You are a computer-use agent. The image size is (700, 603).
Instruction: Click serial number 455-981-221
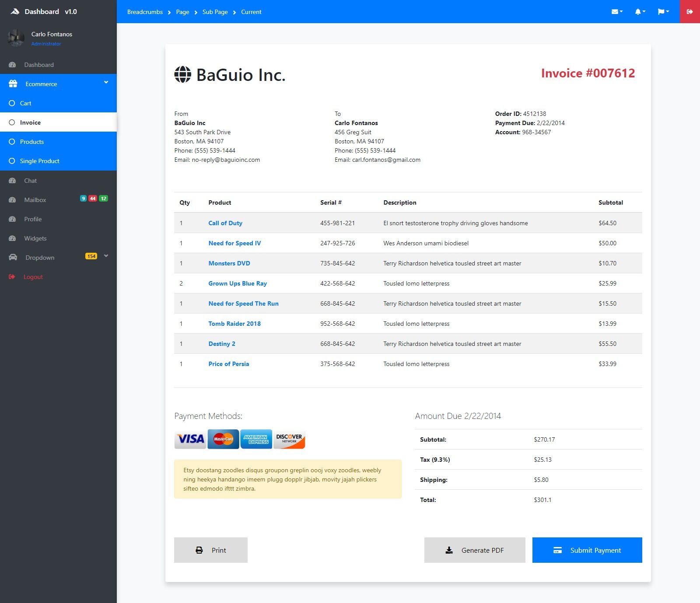click(337, 223)
